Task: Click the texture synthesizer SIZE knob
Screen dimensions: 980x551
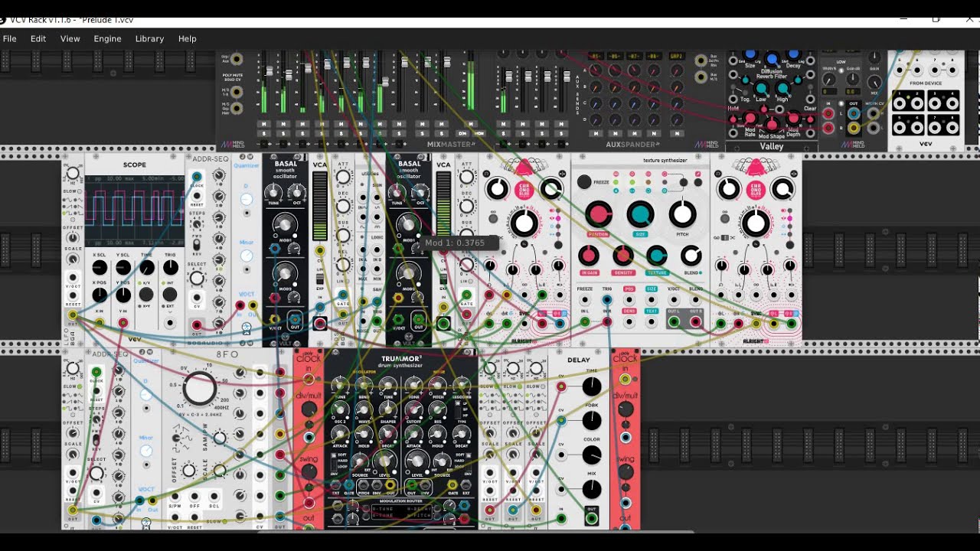Action: tap(641, 215)
